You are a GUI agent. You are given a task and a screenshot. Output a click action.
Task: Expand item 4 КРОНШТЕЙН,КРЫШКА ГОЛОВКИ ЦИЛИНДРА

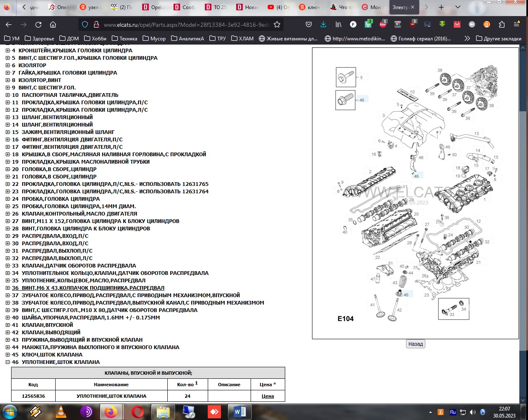click(x=7, y=50)
